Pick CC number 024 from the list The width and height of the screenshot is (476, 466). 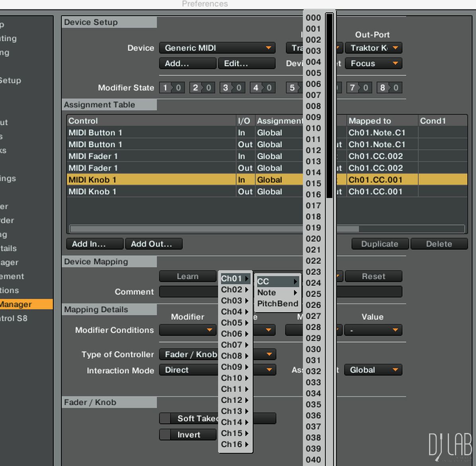(313, 283)
